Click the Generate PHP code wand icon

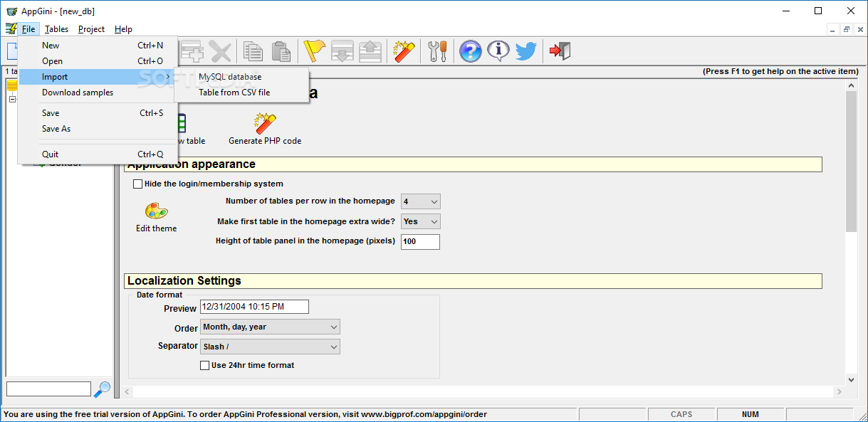click(265, 123)
